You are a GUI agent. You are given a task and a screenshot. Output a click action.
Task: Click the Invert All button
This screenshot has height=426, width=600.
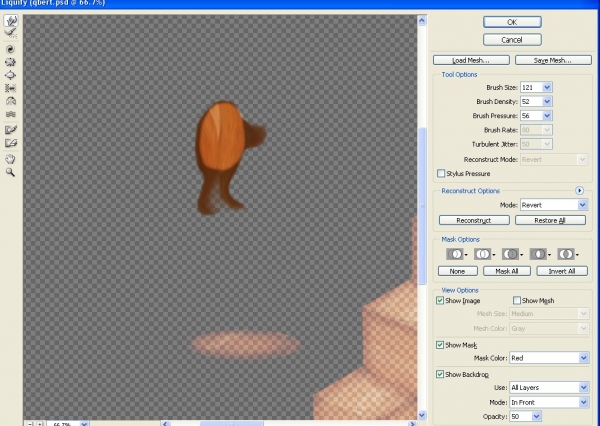[562, 271]
